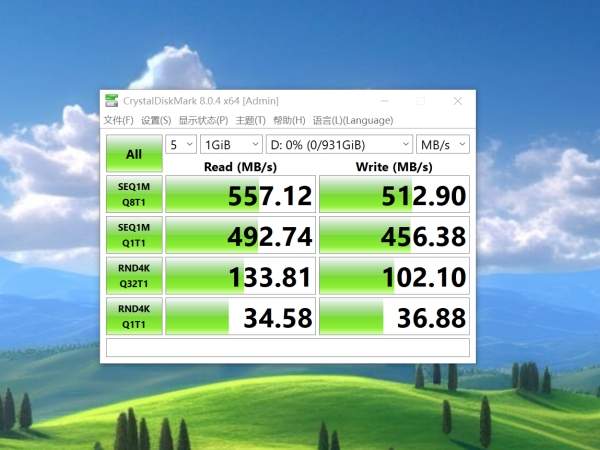Open the test size dropdown showing 1GiB
The width and height of the screenshot is (600, 450).
point(231,144)
